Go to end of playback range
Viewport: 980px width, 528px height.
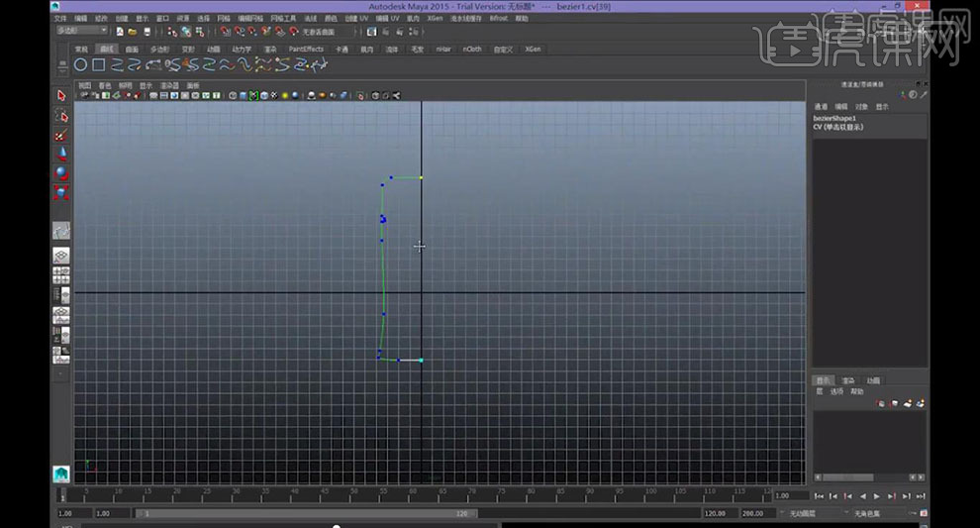(921, 496)
